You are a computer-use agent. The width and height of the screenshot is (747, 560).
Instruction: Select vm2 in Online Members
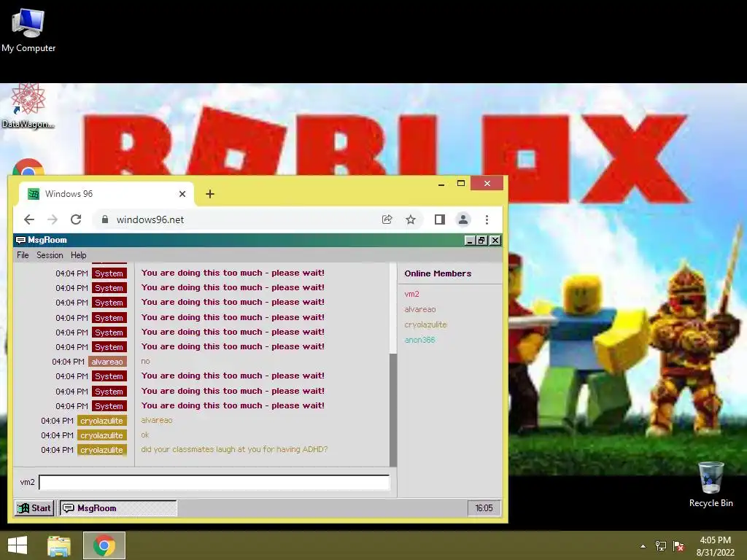point(411,295)
